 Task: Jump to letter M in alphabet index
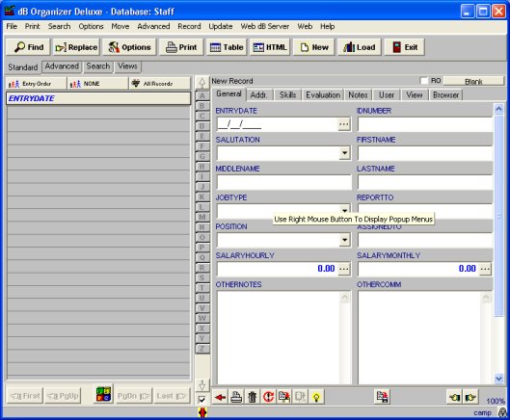tap(202, 217)
